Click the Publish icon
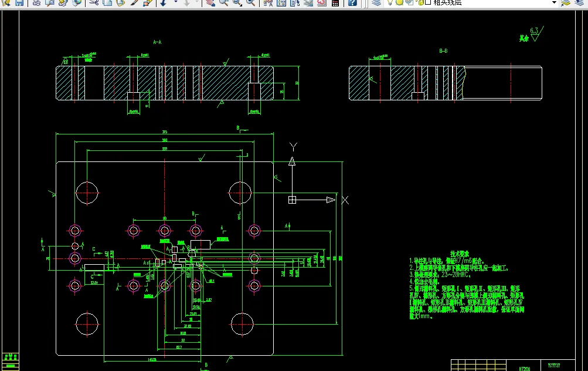Screen dimensions: 588x371 (x=63, y=3)
